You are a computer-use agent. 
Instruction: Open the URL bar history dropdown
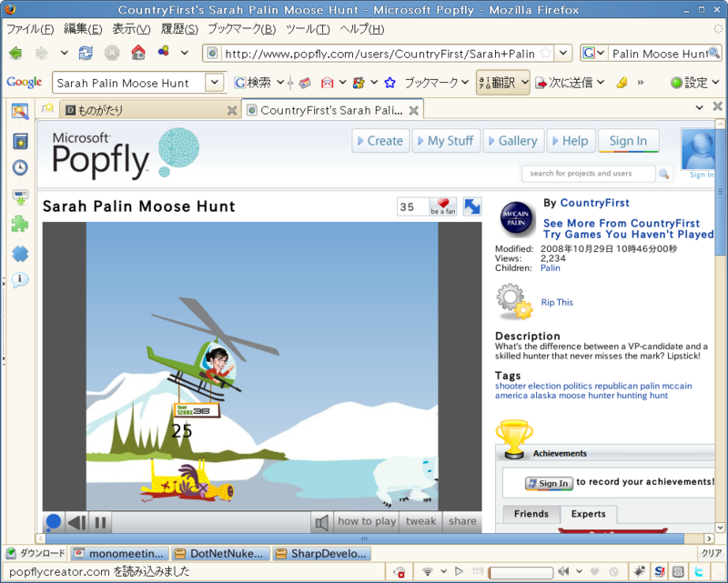tap(563, 53)
